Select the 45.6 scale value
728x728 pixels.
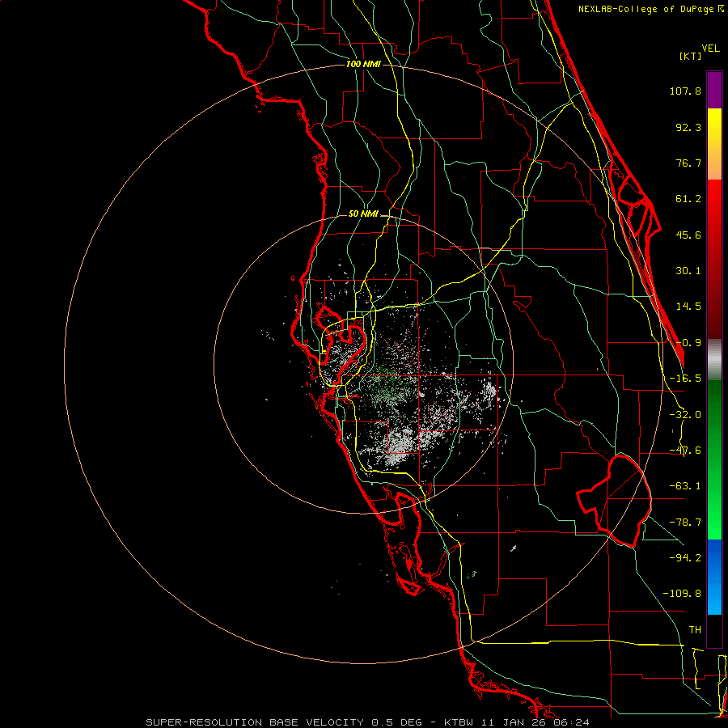coord(688,235)
